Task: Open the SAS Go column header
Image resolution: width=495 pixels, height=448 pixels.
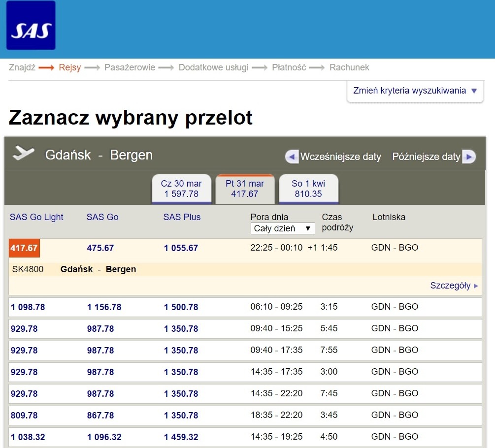Action: (102, 217)
